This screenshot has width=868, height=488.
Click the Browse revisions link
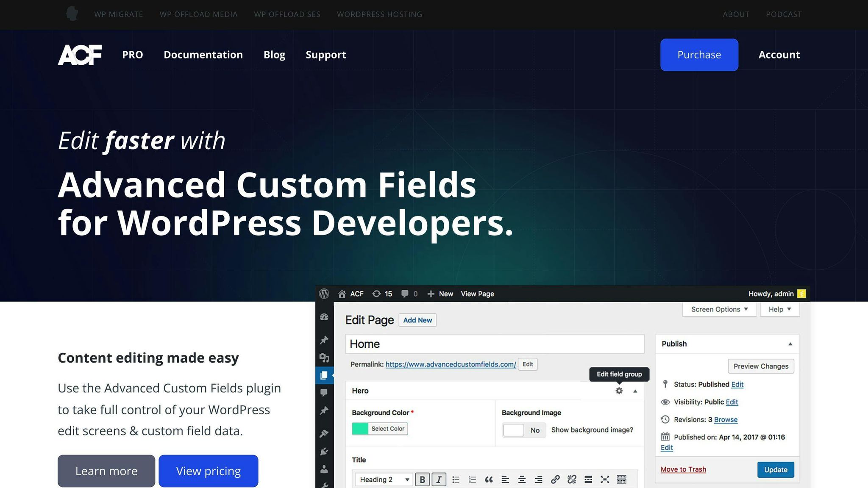(x=726, y=420)
